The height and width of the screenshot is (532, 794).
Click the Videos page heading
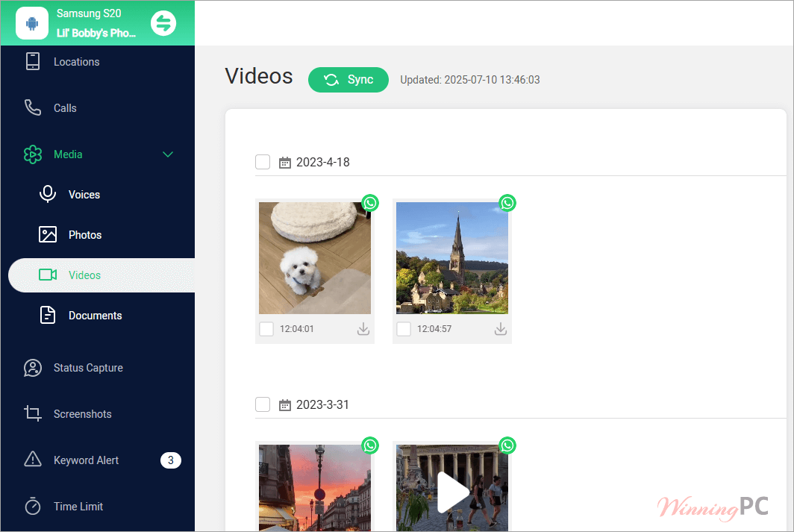259,76
